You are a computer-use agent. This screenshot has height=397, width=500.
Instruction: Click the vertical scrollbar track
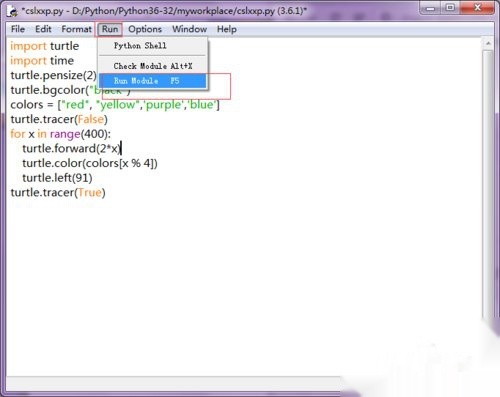pos(488,183)
